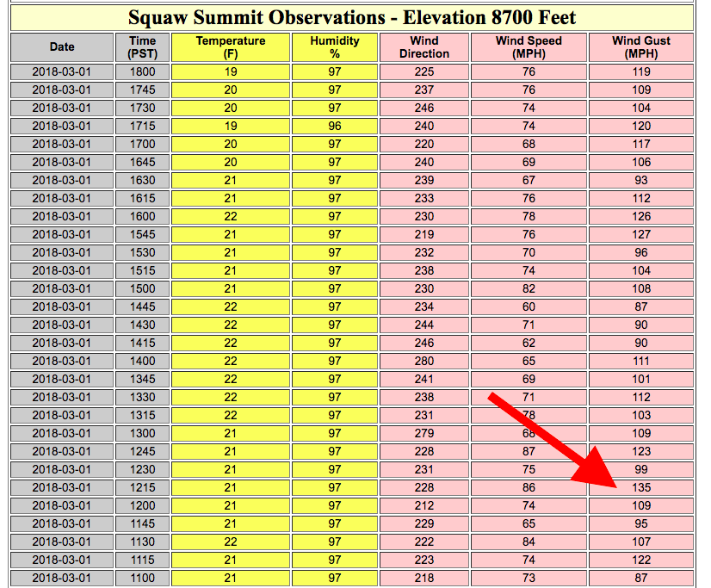This screenshot has width=711, height=588.
Task: Click time cell '1745'
Action: 142,90
